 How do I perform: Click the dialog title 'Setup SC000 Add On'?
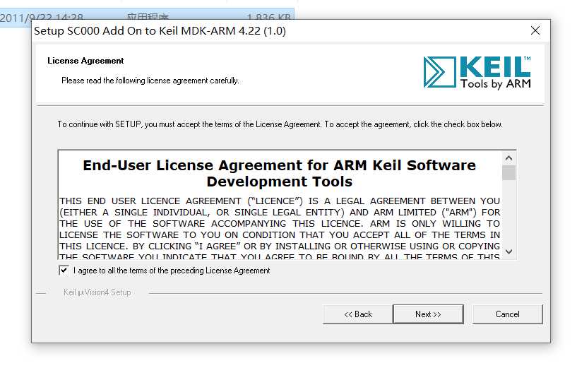(x=160, y=31)
